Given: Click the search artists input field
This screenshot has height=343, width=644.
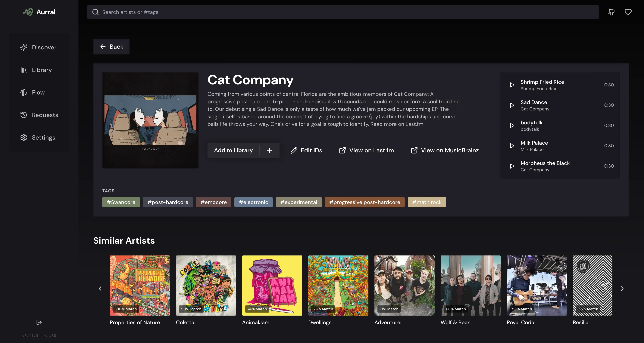Looking at the screenshot, I should point(342,12).
